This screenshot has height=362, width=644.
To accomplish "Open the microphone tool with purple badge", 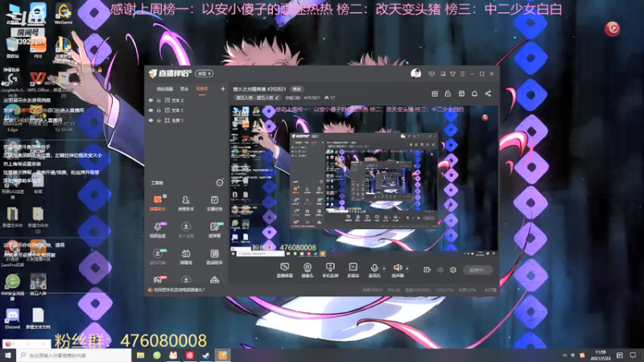I will pyautogui.click(x=158, y=230).
